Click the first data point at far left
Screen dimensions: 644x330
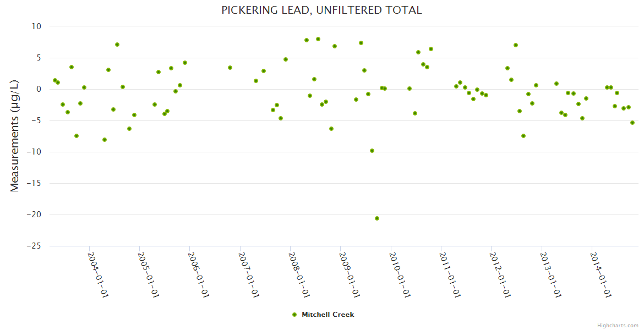tap(54, 80)
